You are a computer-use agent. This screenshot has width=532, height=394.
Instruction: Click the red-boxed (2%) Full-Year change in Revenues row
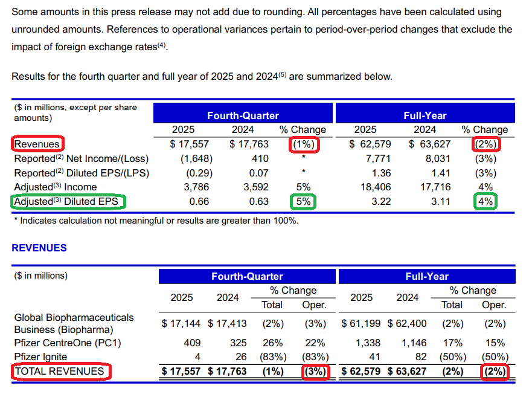coord(485,144)
